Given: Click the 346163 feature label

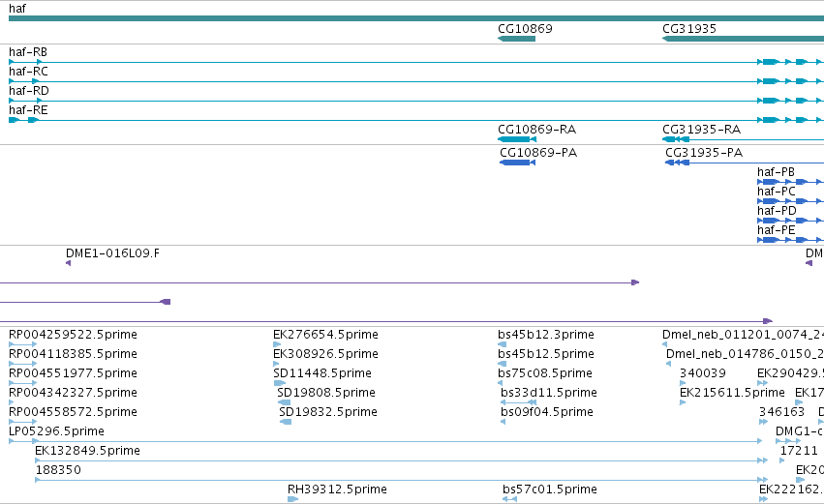Looking at the screenshot, I should tap(781, 413).
